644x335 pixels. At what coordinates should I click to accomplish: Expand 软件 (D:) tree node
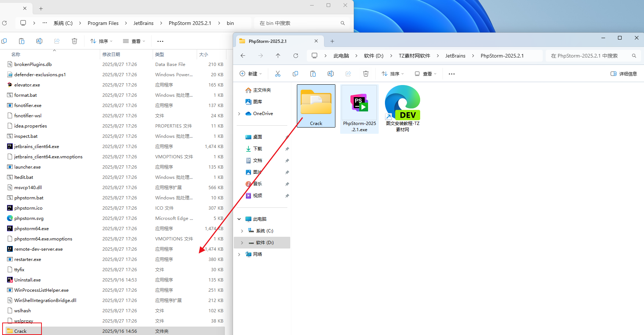tap(242, 243)
